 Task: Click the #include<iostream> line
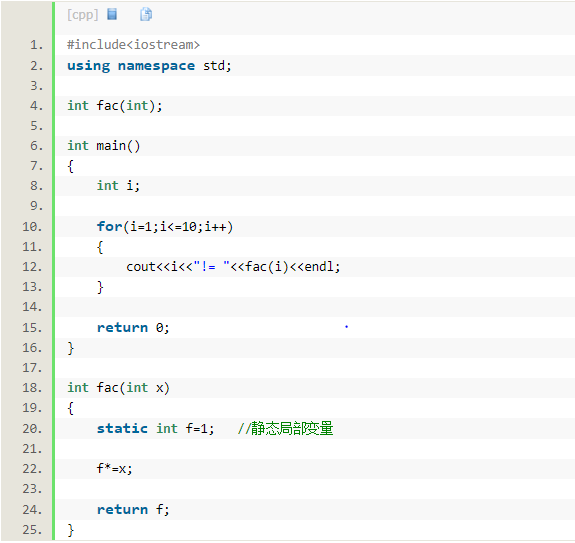[x=133, y=45]
